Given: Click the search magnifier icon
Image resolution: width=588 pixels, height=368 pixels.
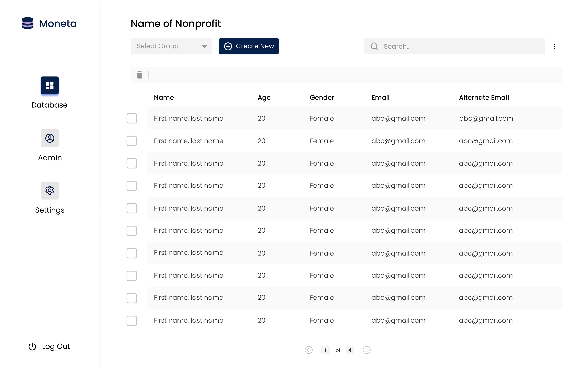Looking at the screenshot, I should (x=374, y=46).
